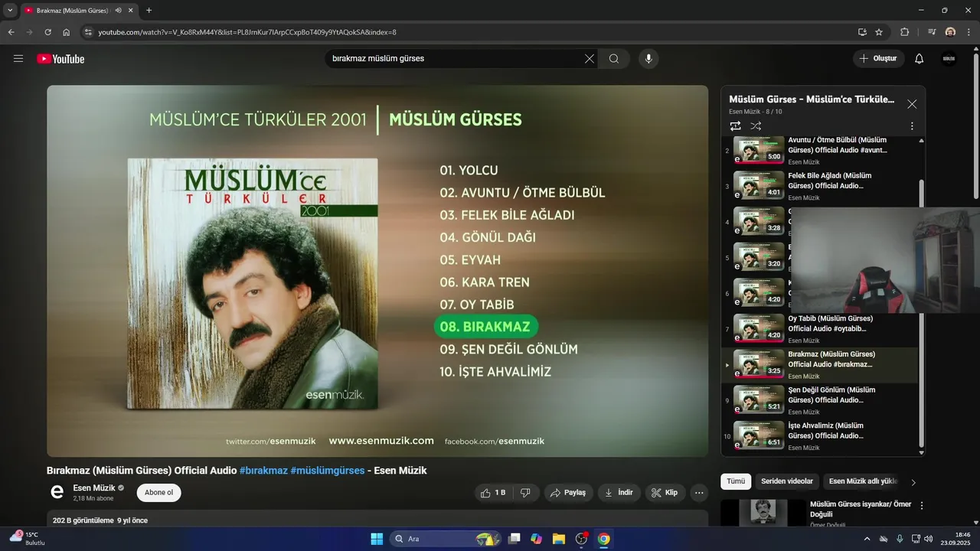Toggle playlist loop

736,126
